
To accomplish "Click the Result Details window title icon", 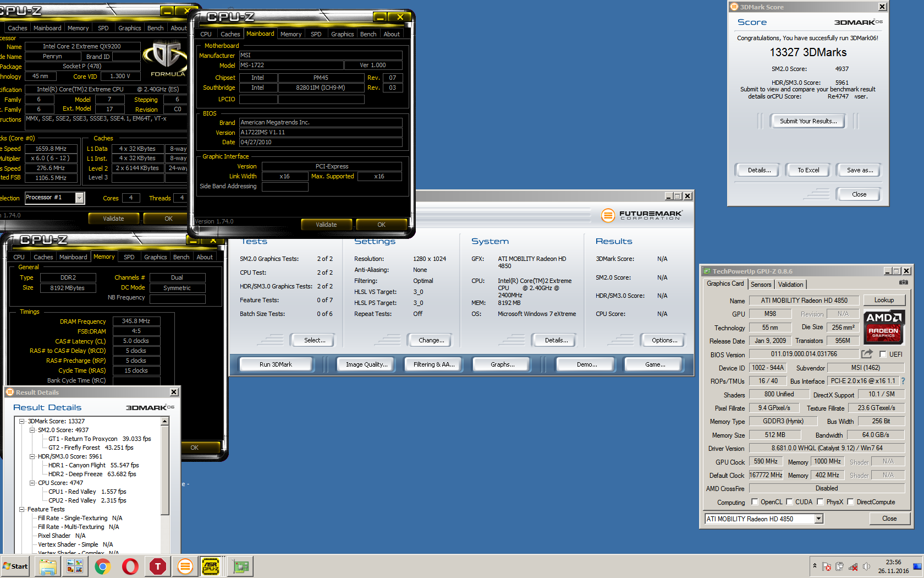I will [x=9, y=392].
